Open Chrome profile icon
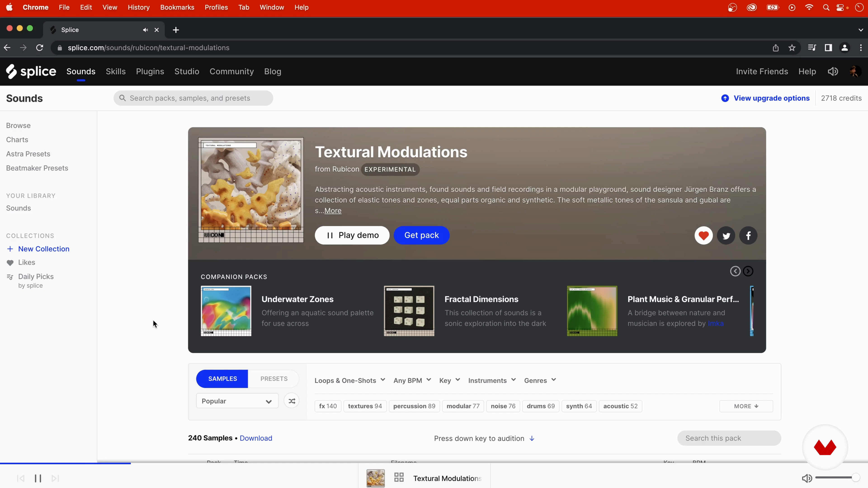The width and height of the screenshot is (868, 488). click(x=845, y=48)
